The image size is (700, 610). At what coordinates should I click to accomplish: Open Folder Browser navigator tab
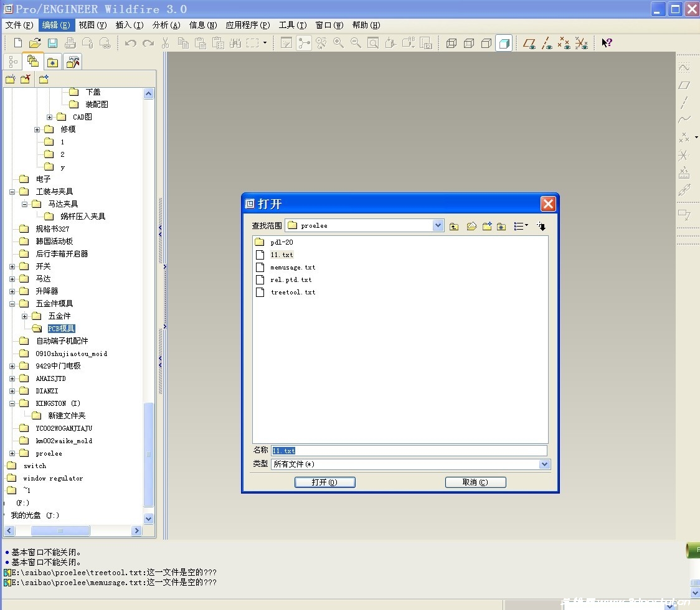coord(32,62)
